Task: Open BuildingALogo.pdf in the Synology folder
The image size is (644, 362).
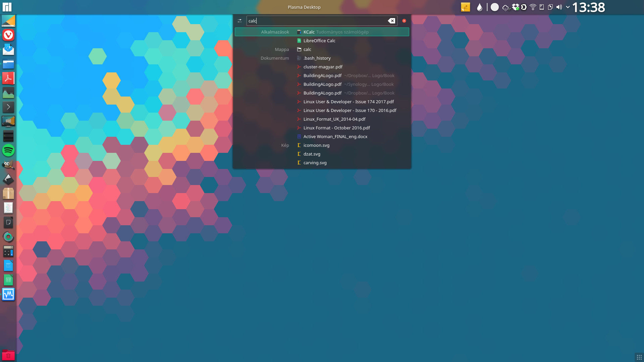Action: coord(322,84)
